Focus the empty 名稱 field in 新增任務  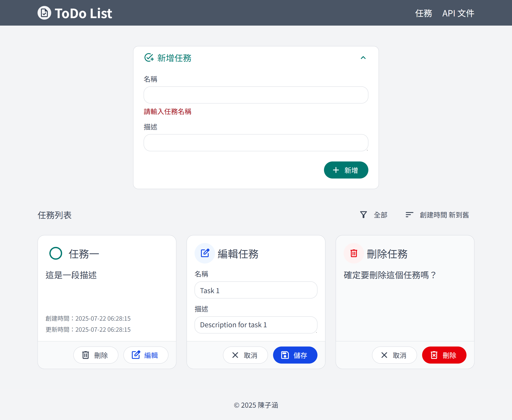point(256,95)
